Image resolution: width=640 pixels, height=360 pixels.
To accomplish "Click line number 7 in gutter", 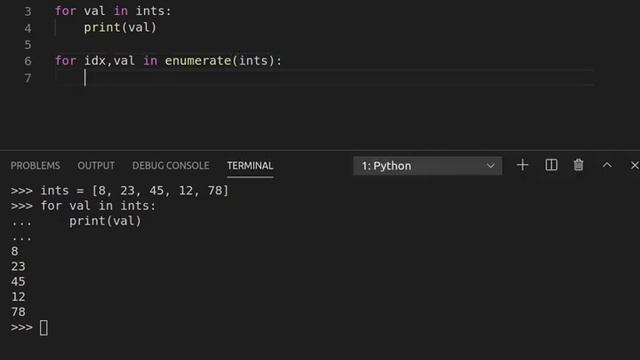I will pyautogui.click(x=28, y=78).
